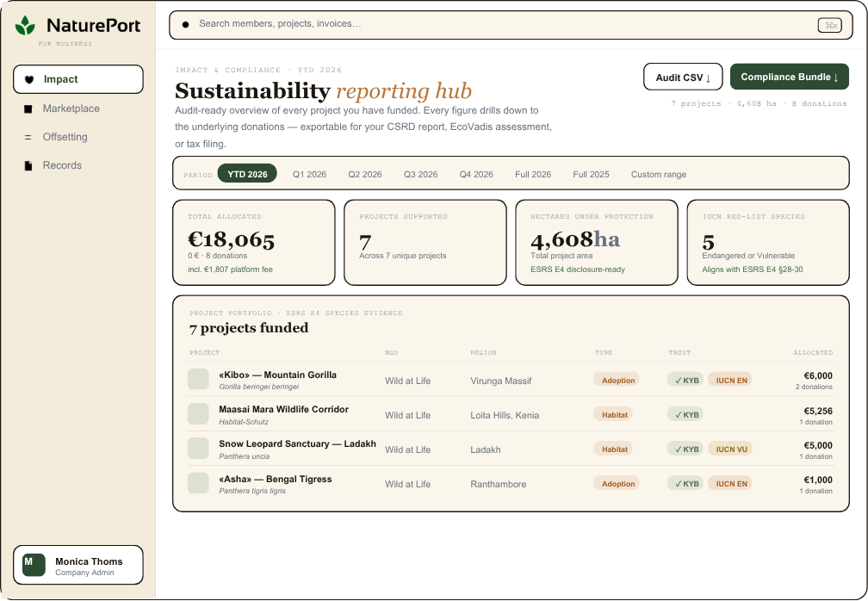Open the Total Allocated €18,065 card

254,243
